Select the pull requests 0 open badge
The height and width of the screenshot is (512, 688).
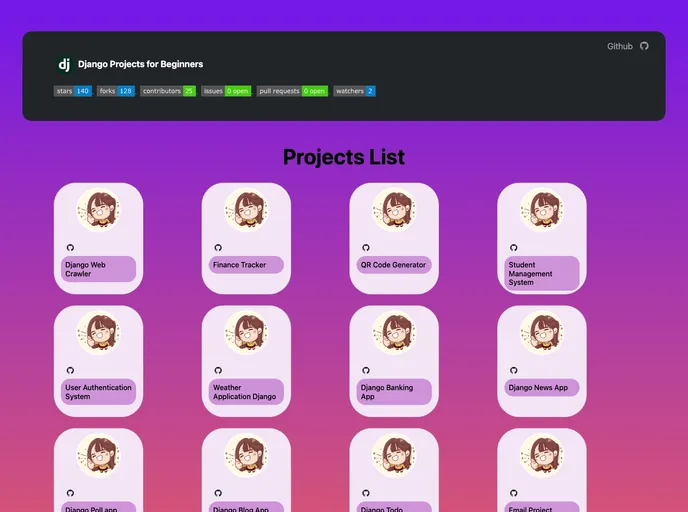pos(292,91)
